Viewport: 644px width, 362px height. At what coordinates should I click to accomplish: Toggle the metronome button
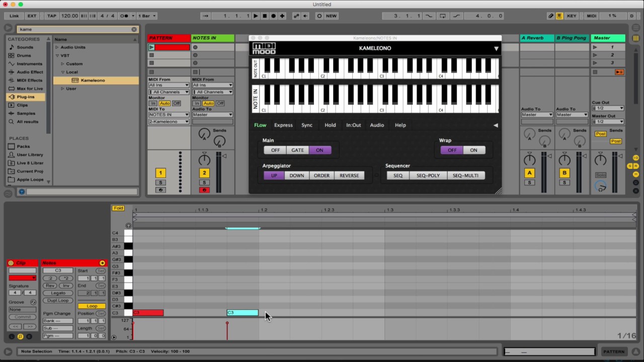point(124,16)
